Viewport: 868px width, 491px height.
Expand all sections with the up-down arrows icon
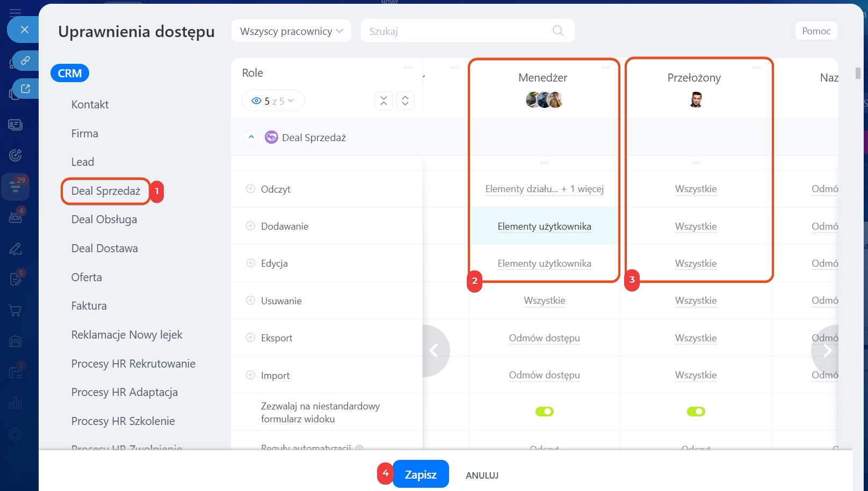(405, 100)
